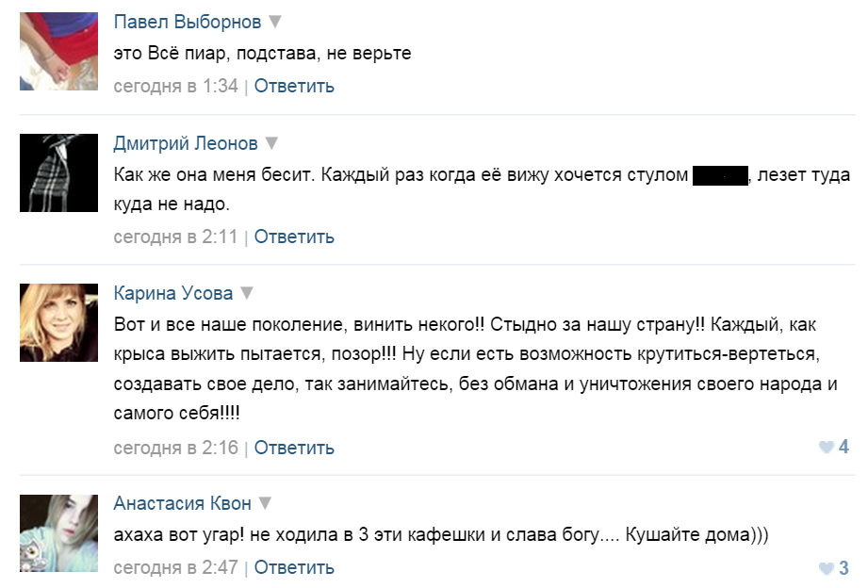Click Ответить under Дмитрий Леонов's comment
Screen dimensions: 868x588
click(x=294, y=237)
